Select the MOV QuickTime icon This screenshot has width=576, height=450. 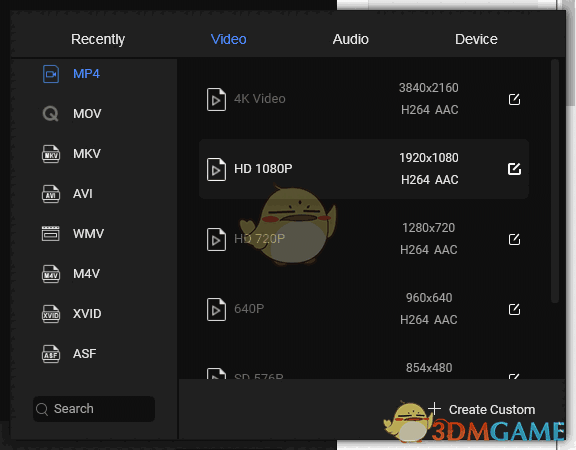pyautogui.click(x=51, y=114)
